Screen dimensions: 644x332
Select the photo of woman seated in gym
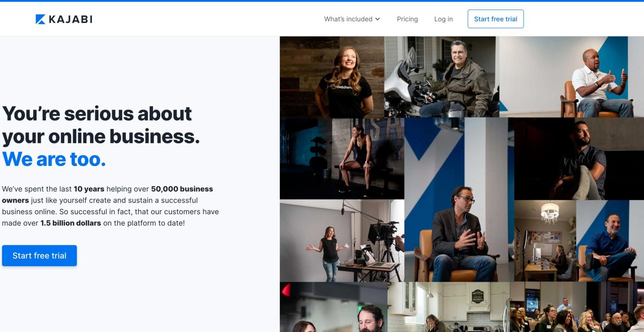(342, 159)
